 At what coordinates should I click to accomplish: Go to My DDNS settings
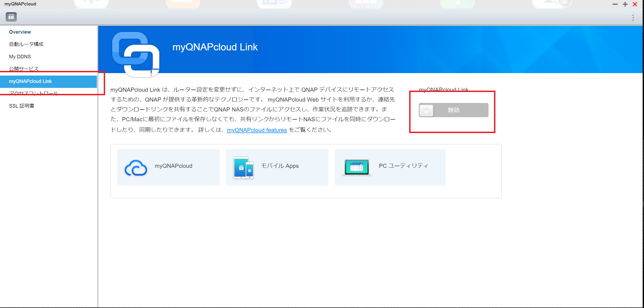click(x=20, y=57)
